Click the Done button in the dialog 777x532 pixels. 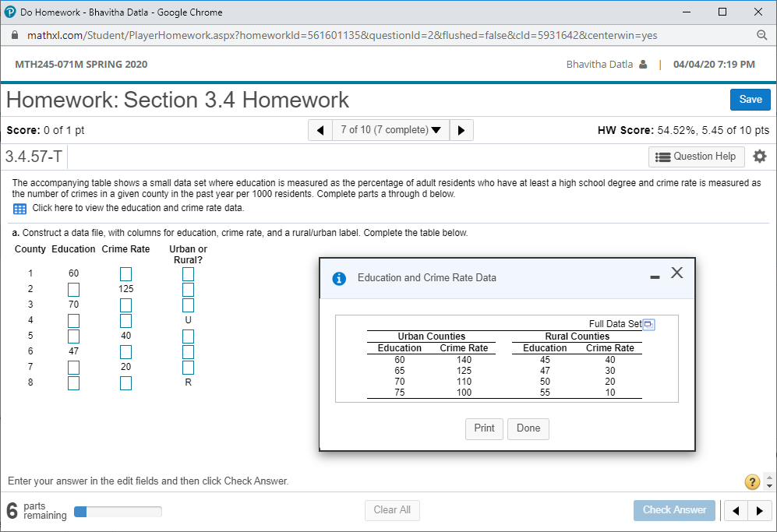[x=528, y=428]
